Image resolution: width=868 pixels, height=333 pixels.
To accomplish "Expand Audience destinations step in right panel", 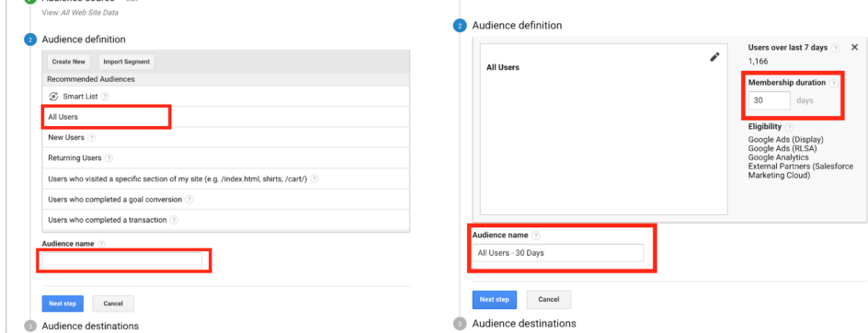I will coord(524,323).
